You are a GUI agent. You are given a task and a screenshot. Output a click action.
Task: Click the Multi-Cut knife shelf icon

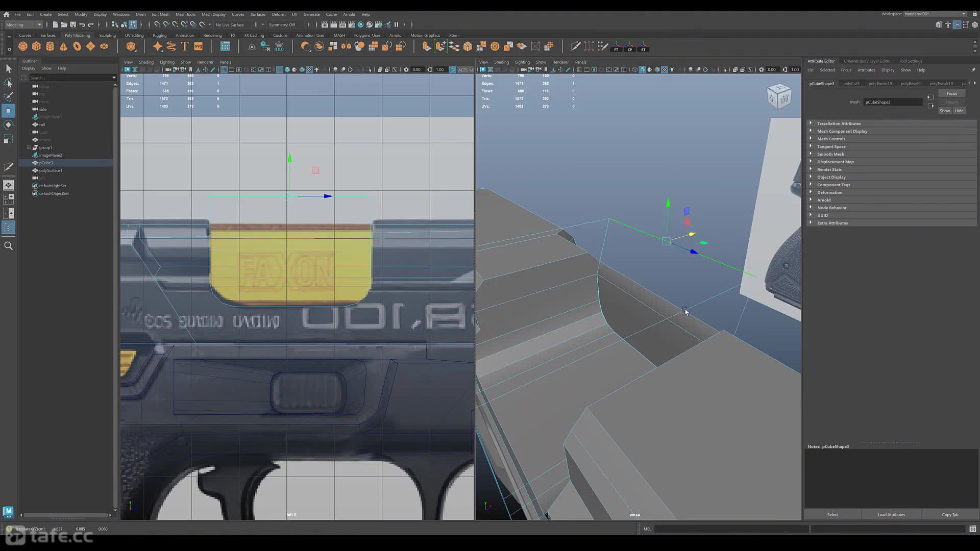pyautogui.click(x=575, y=46)
